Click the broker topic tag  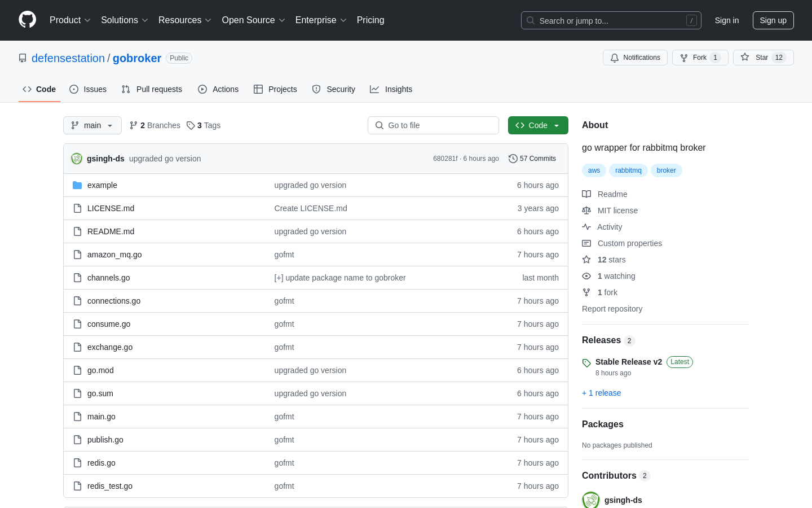click(x=666, y=170)
